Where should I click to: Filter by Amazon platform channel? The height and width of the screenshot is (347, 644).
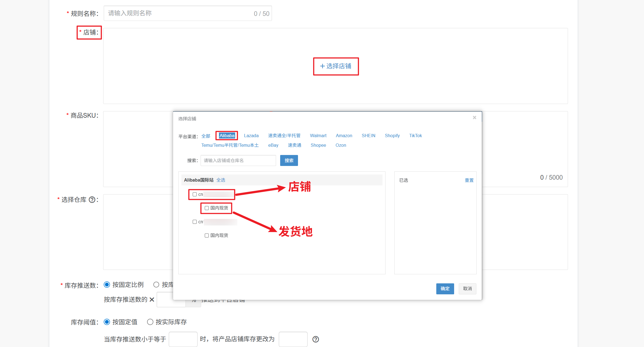coord(344,136)
